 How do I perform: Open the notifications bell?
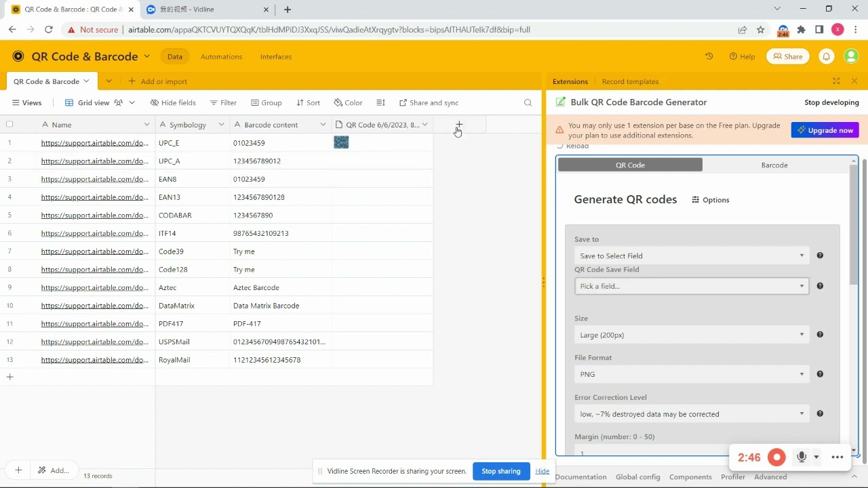pos(826,56)
